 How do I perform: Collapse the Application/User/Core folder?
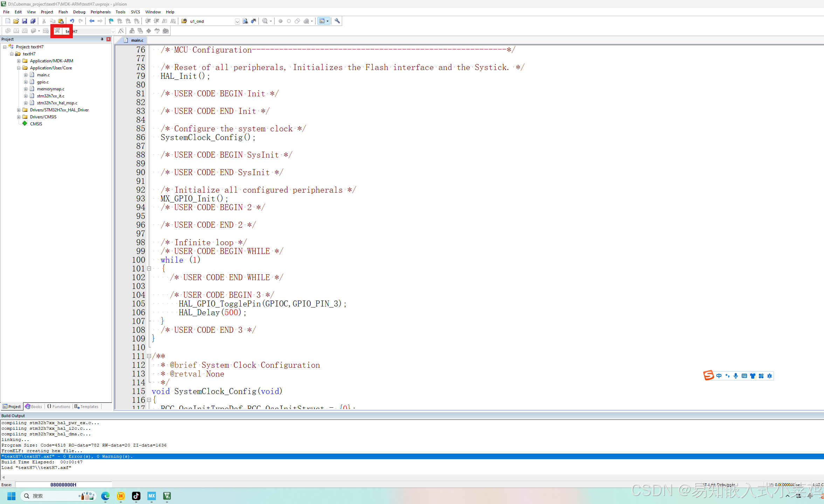pos(19,68)
